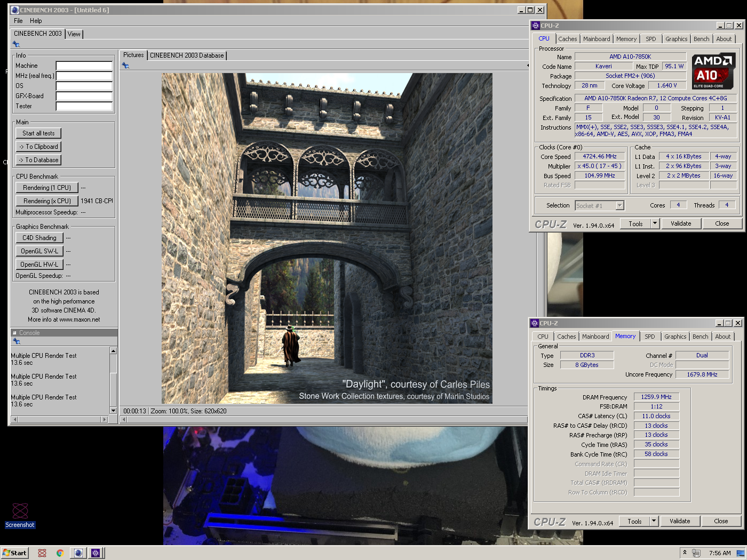Click the upper CPU-Z window title icon
The height and width of the screenshot is (560, 747).
coord(535,26)
